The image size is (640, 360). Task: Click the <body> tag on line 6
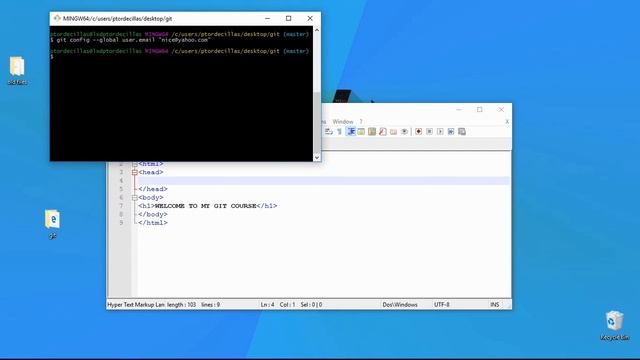click(x=151, y=198)
